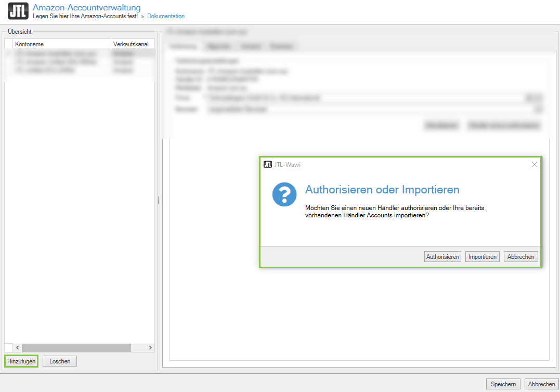Click the splitter handle between the panels
Image resolution: width=560 pixels, height=392 pixels.
[x=159, y=200]
